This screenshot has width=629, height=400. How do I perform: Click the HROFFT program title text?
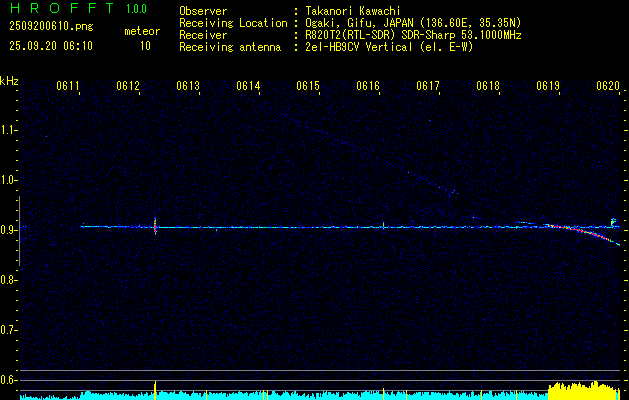click(x=62, y=8)
